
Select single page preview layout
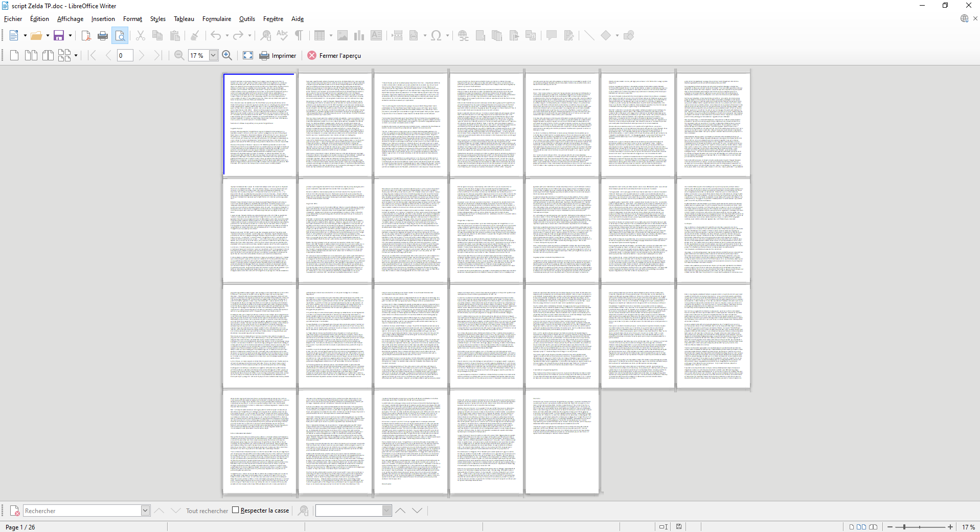[14, 55]
